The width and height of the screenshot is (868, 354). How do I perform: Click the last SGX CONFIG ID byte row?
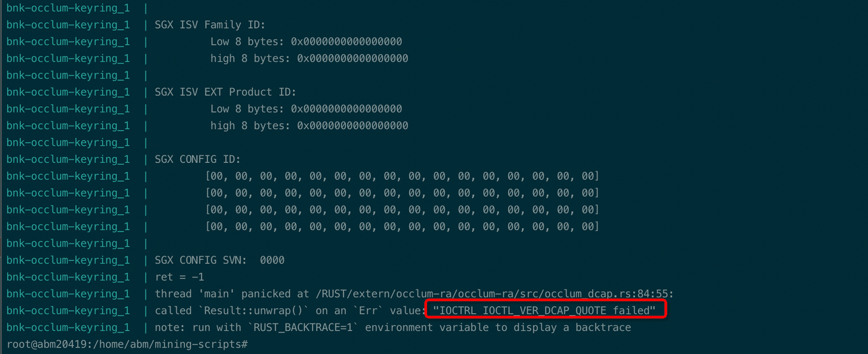tap(402, 226)
